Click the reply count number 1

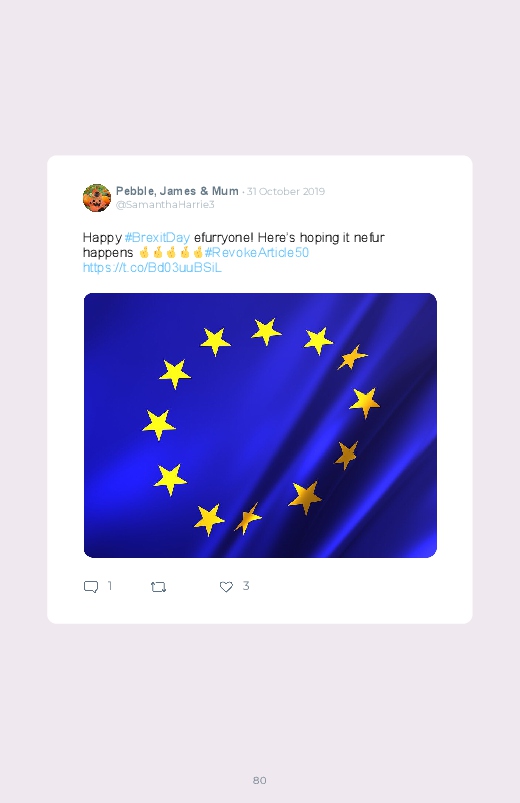coord(110,586)
